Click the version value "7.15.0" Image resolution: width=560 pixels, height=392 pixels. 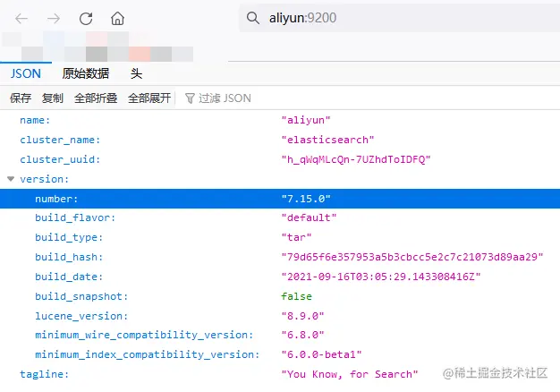click(x=306, y=199)
